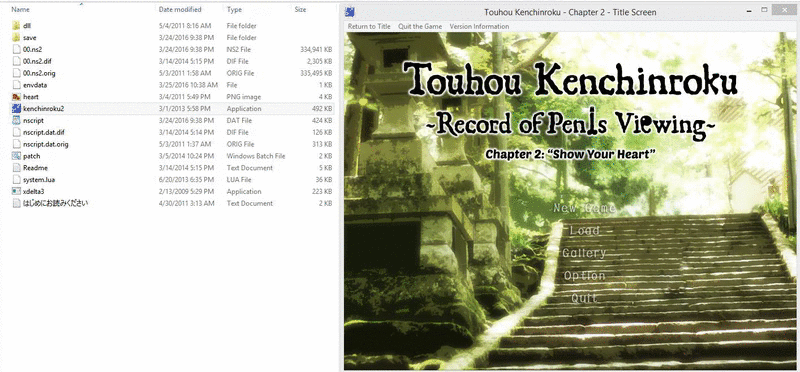Click the Load option on title screen
800x372 pixels.
pos(585,231)
